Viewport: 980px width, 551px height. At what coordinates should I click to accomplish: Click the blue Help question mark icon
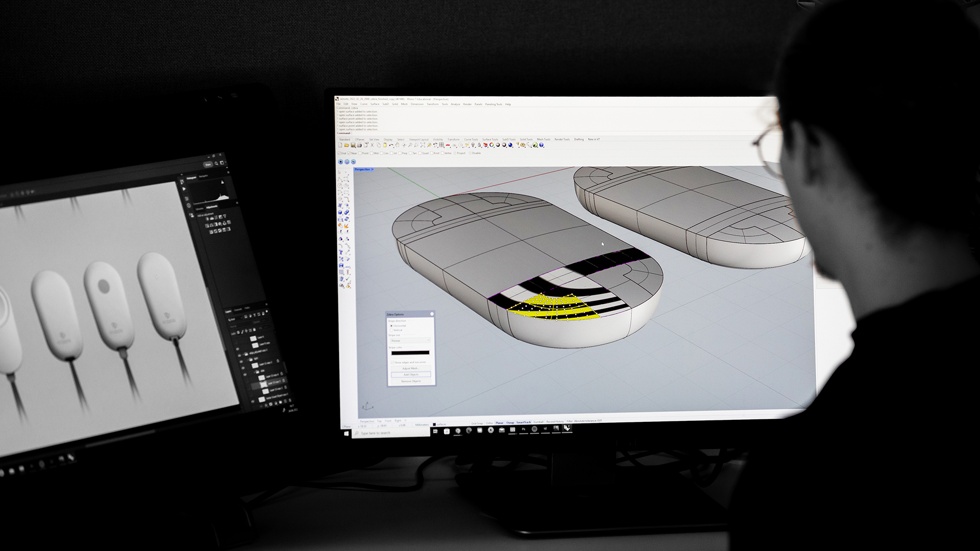[x=542, y=145]
